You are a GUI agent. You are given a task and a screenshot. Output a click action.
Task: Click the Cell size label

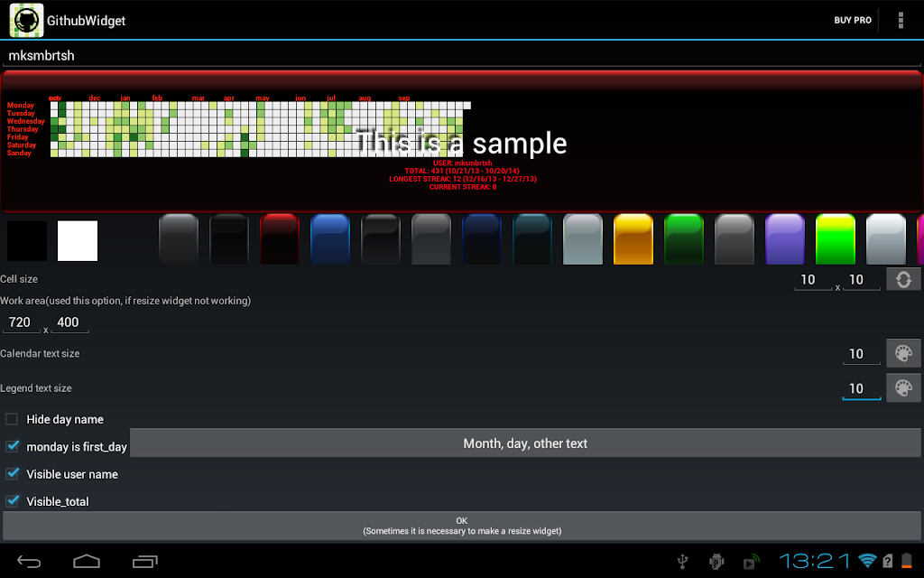[x=19, y=279]
